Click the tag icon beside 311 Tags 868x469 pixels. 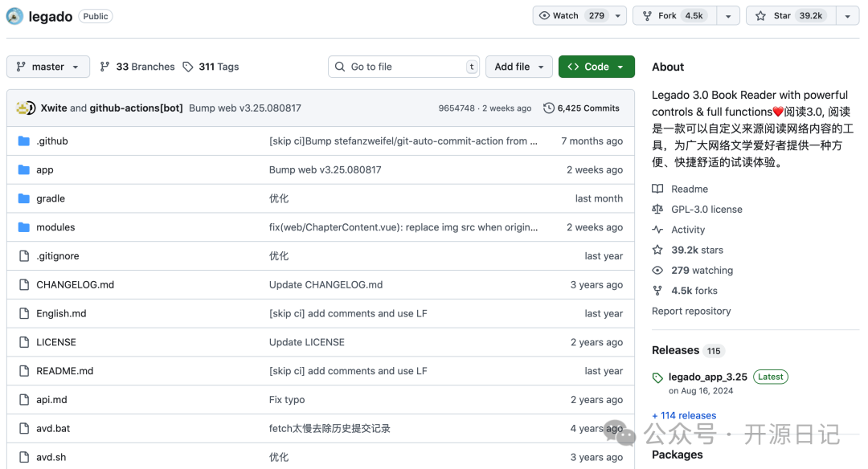pos(188,67)
